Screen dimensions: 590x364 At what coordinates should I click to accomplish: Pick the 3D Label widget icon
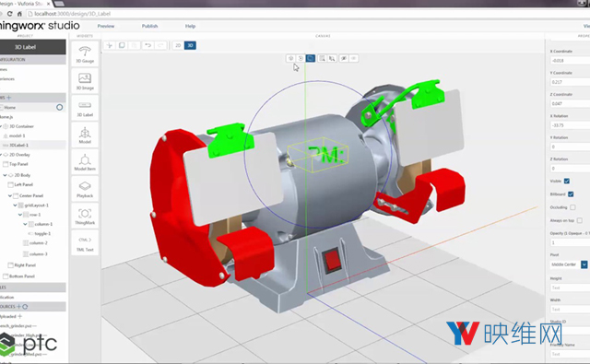[85, 108]
